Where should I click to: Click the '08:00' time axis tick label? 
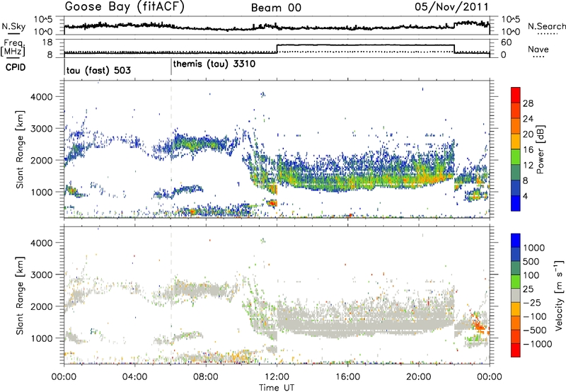pos(206,377)
